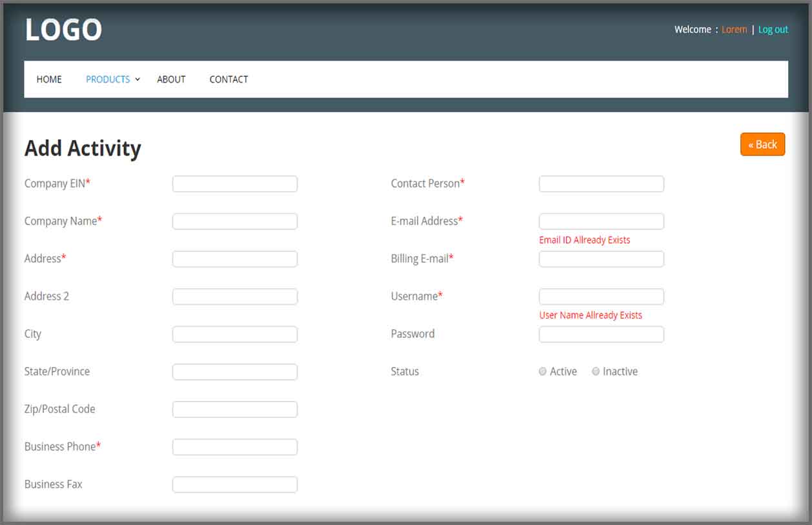Click into the Company Name field
The height and width of the screenshot is (525, 812).
click(x=234, y=221)
